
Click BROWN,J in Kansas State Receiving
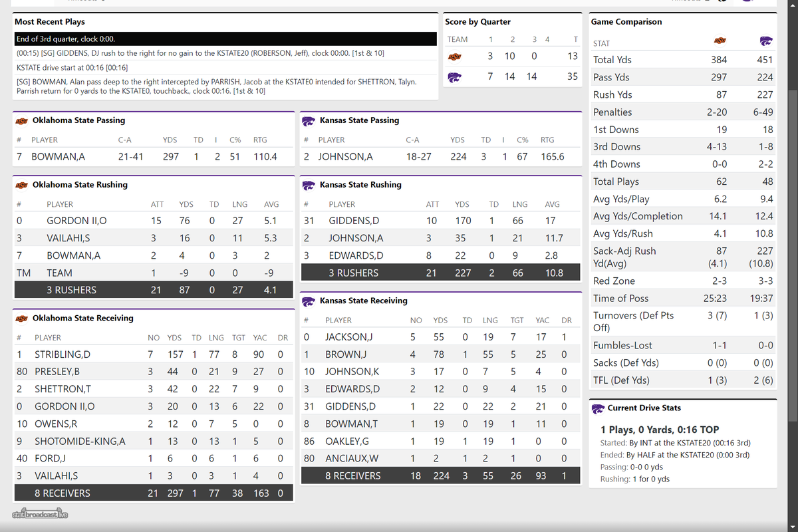[x=346, y=354]
